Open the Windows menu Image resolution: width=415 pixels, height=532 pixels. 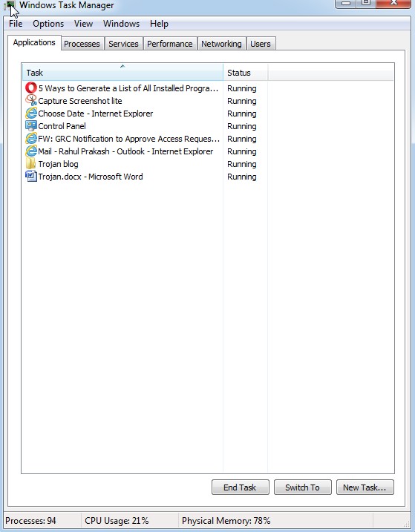(x=121, y=24)
